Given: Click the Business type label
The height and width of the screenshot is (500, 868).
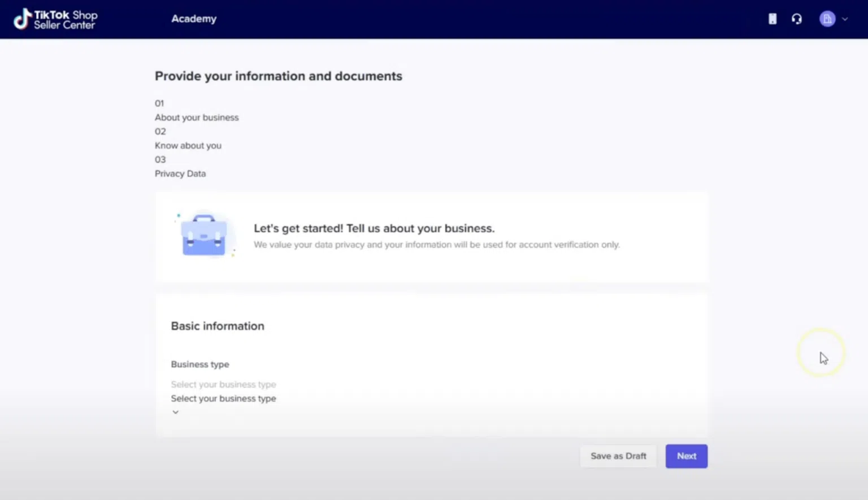Looking at the screenshot, I should [200, 364].
